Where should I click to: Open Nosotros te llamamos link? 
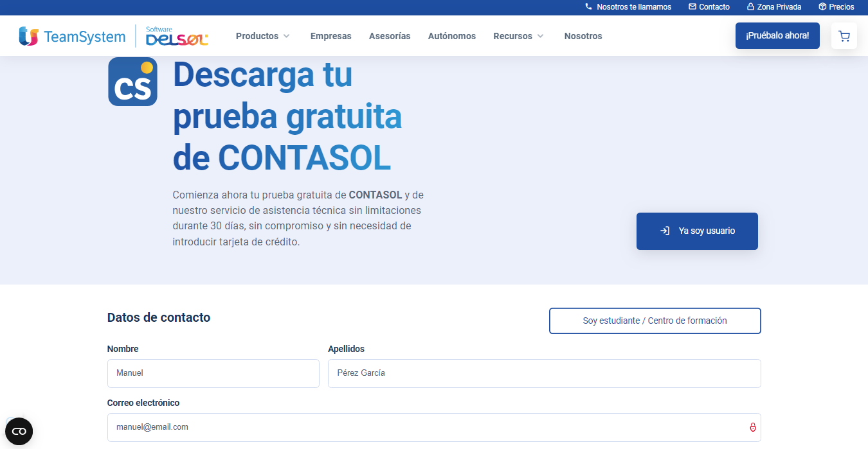[634, 7]
